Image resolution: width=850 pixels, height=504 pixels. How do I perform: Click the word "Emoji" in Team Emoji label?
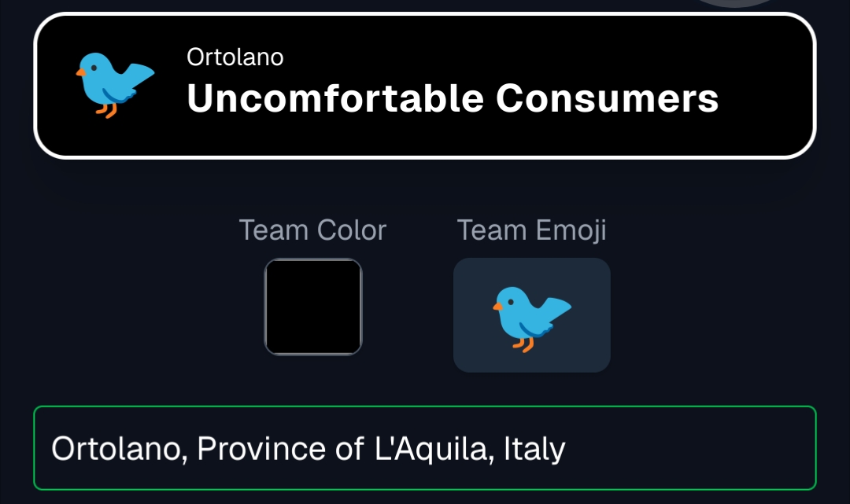pyautogui.click(x=571, y=230)
